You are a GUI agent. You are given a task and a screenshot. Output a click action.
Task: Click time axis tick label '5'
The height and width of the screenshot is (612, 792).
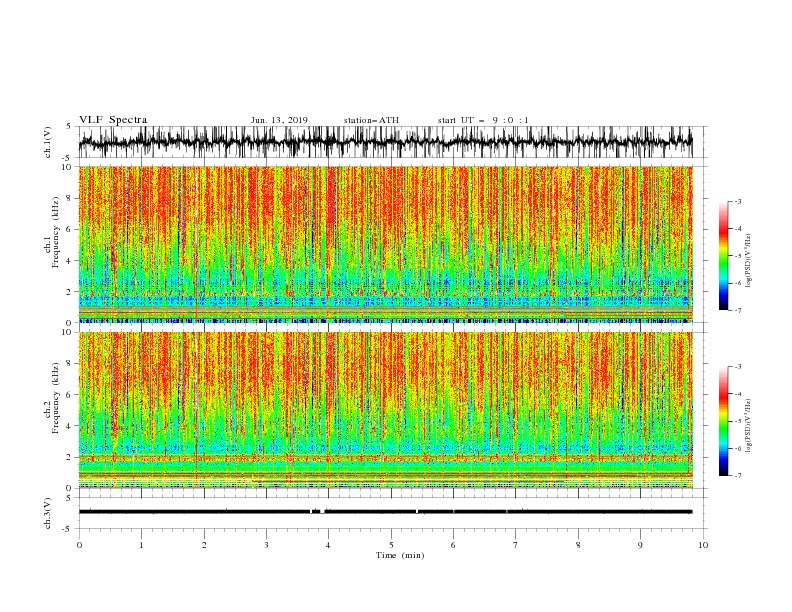click(x=391, y=545)
